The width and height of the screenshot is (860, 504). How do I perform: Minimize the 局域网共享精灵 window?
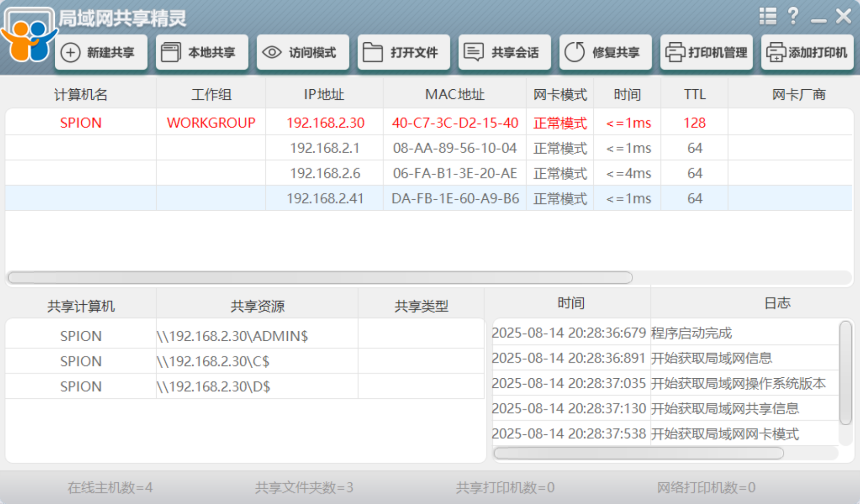coord(818,20)
